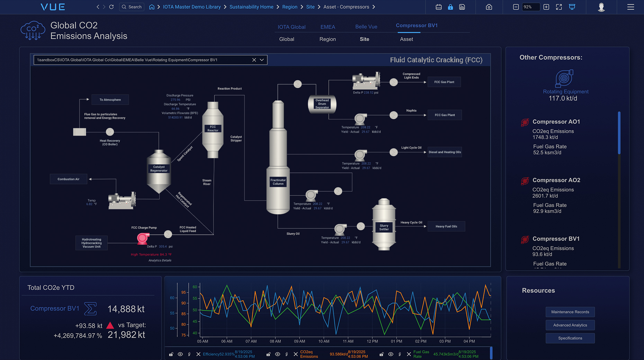Click the Search box in top bar
The width and height of the screenshot is (644, 360).
[x=132, y=7]
